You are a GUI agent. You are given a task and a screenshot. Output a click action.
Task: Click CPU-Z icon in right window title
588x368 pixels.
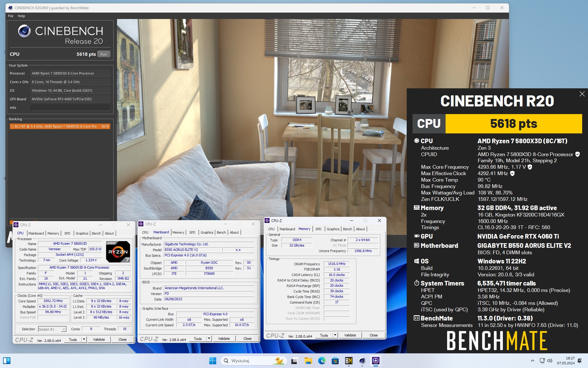coord(267,220)
